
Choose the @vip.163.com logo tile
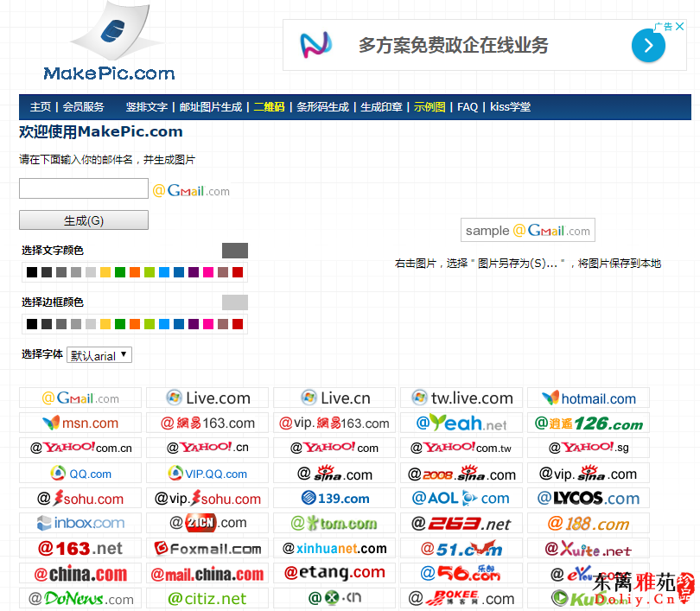tap(334, 423)
